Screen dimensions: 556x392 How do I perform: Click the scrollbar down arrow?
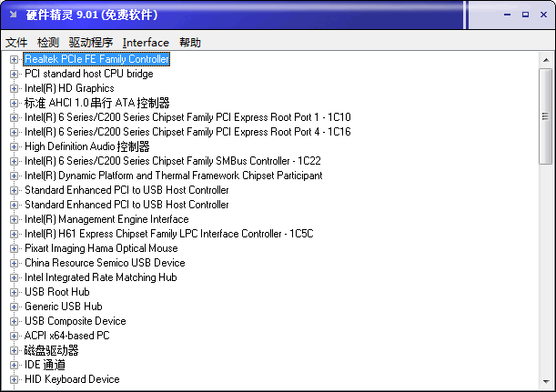[546, 382]
